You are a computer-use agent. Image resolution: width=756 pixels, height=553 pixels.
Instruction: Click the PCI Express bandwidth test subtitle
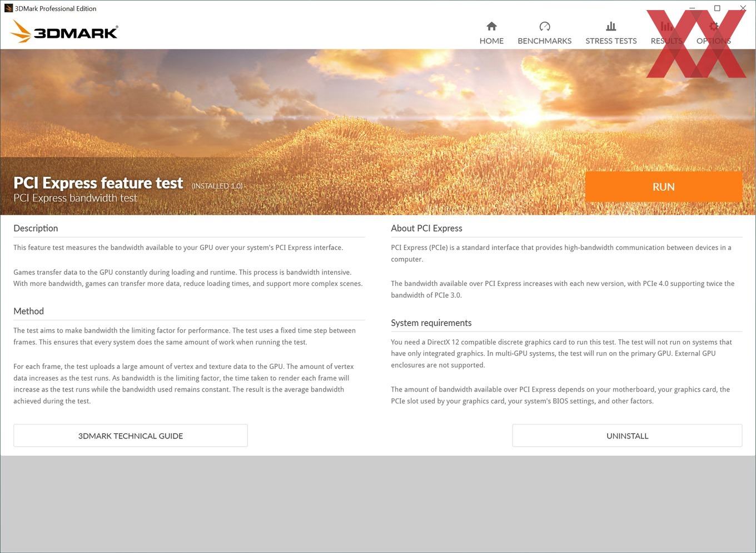(x=75, y=198)
